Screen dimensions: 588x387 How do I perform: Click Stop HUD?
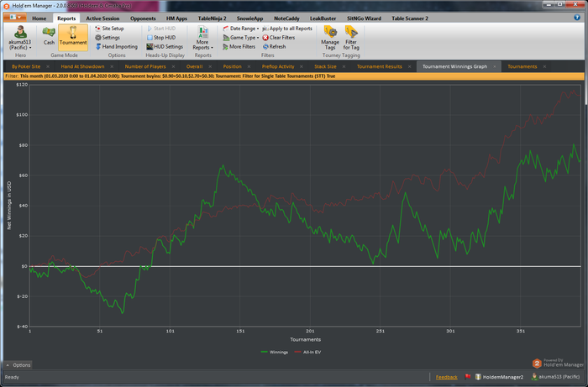tap(161, 38)
